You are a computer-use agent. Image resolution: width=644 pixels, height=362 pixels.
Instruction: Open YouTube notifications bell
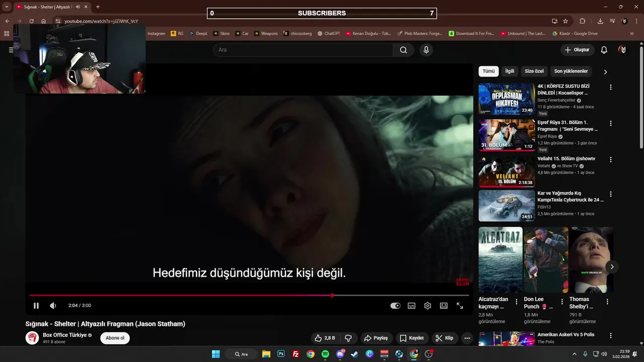click(604, 50)
